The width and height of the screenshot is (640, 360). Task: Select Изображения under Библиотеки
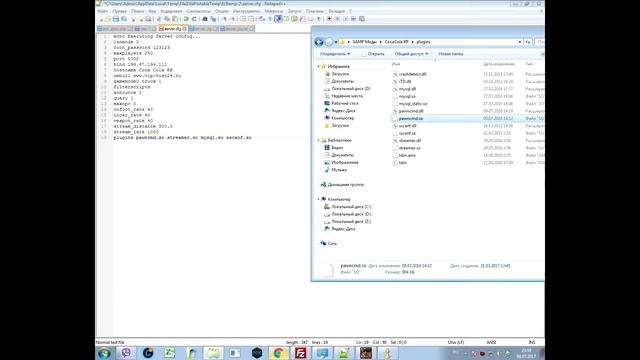(x=341, y=162)
